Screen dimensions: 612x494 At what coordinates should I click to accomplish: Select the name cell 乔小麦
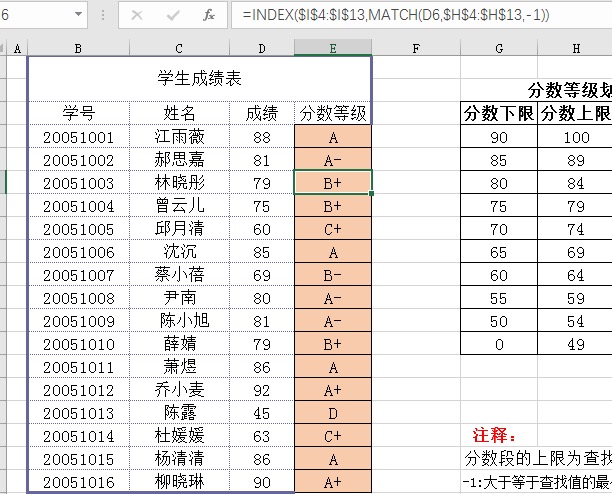tap(180, 390)
